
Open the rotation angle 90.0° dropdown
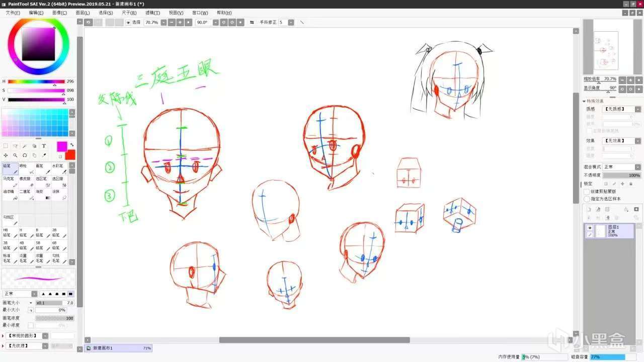coord(216,23)
